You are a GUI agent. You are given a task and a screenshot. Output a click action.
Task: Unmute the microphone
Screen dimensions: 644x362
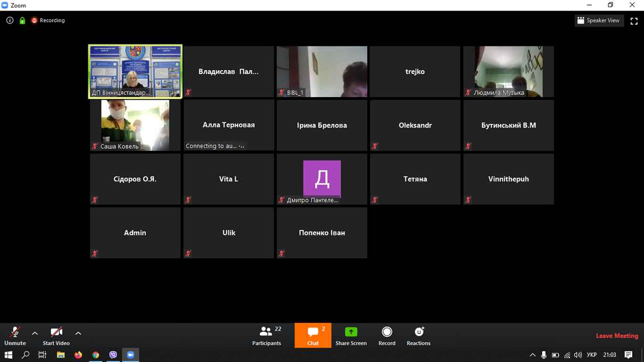tap(15, 336)
